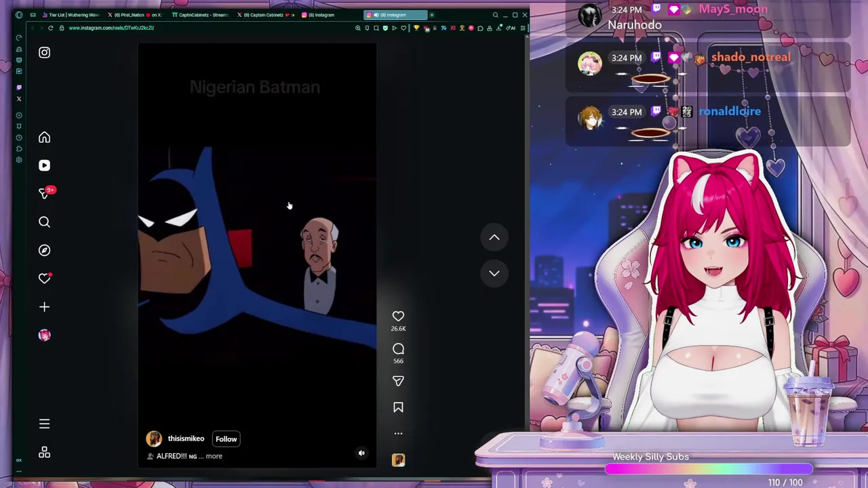The image size is (868, 488).
Task: Toggle reel sound with speaker icon
Action: pyautogui.click(x=361, y=453)
